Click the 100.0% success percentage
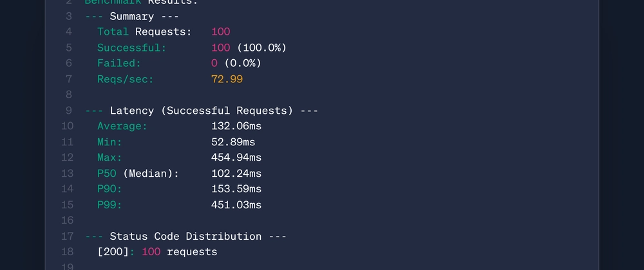The image size is (644, 270). (x=261, y=48)
